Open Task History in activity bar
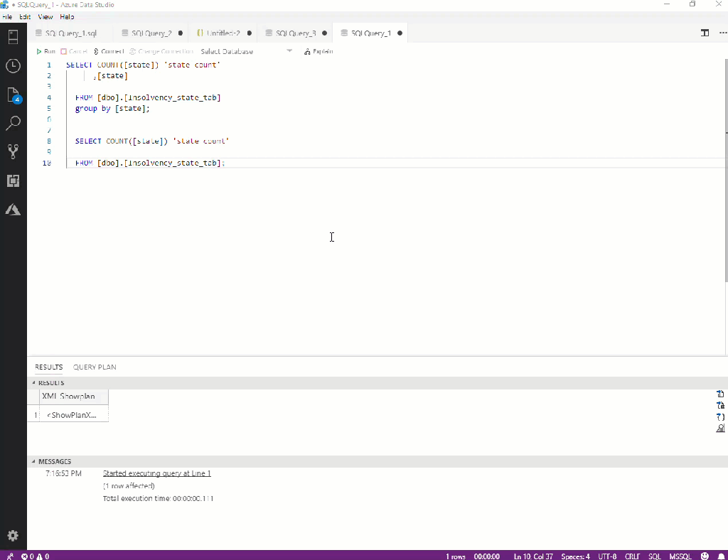The image size is (728, 560). (13, 66)
